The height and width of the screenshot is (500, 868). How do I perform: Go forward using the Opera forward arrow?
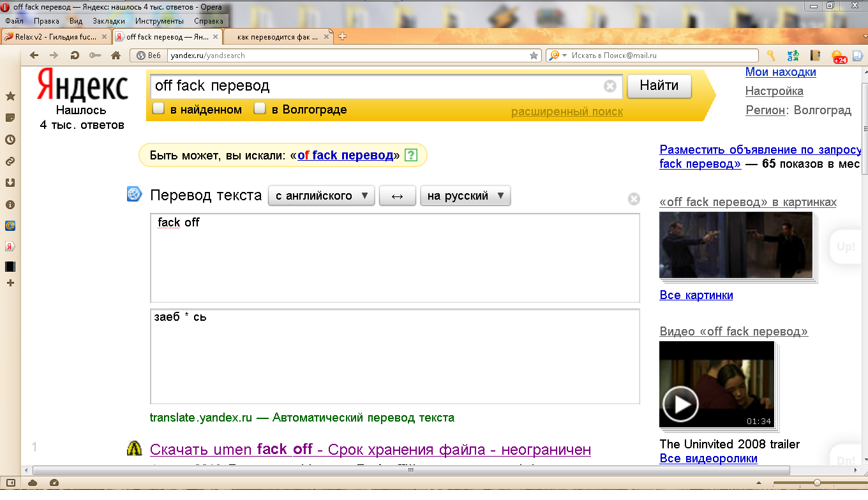click(x=54, y=55)
